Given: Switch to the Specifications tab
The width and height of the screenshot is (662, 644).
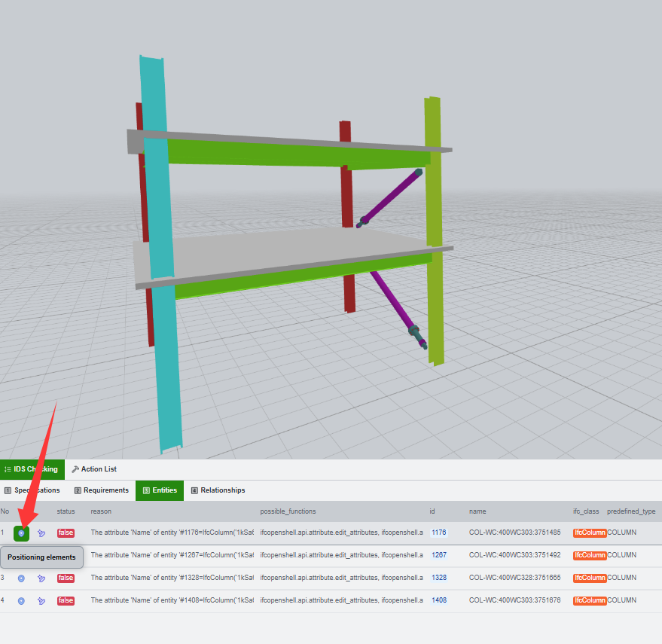Looking at the screenshot, I should pos(32,490).
